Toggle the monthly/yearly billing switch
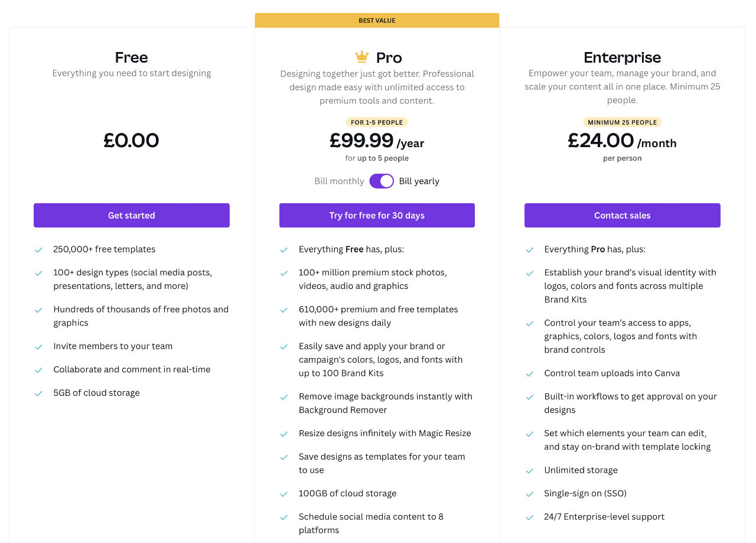 click(x=382, y=181)
